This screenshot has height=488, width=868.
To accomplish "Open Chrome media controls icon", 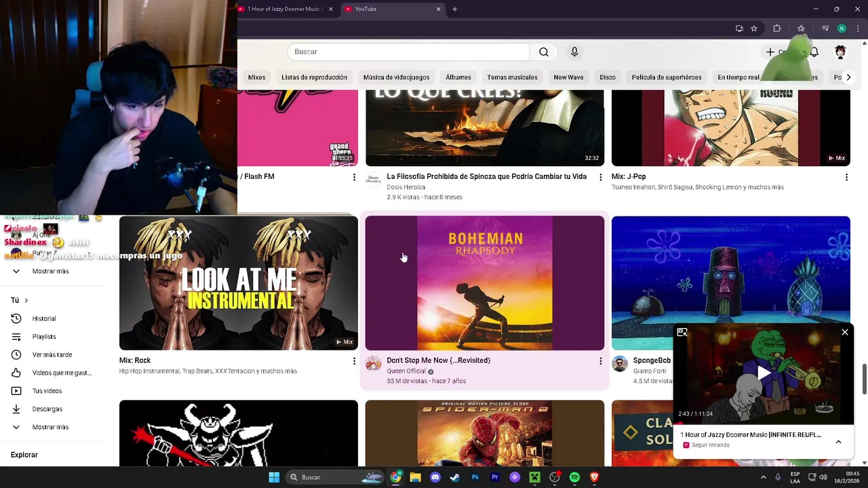I will tap(825, 28).
